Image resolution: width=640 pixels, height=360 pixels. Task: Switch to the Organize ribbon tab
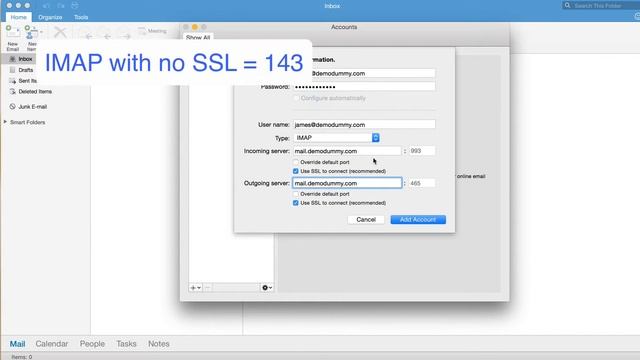point(50,17)
